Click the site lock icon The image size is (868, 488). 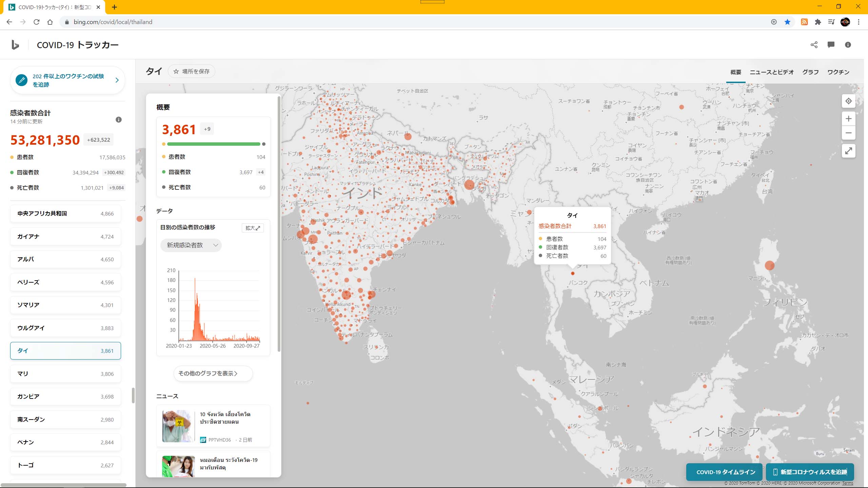tap(67, 22)
